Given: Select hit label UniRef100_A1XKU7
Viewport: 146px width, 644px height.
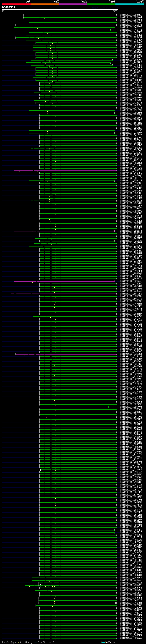Looking at the screenshot, I should coord(131,45).
